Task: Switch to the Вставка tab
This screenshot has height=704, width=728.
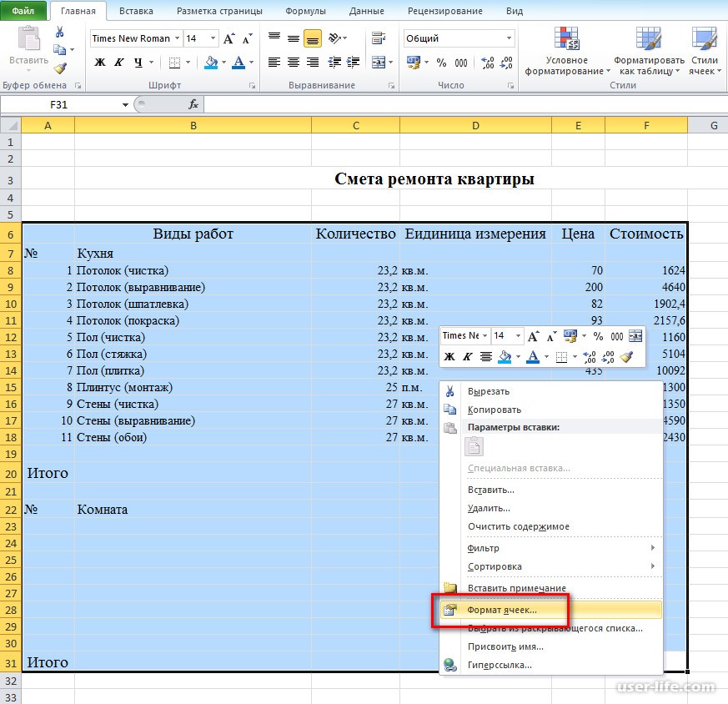Action: (x=136, y=11)
